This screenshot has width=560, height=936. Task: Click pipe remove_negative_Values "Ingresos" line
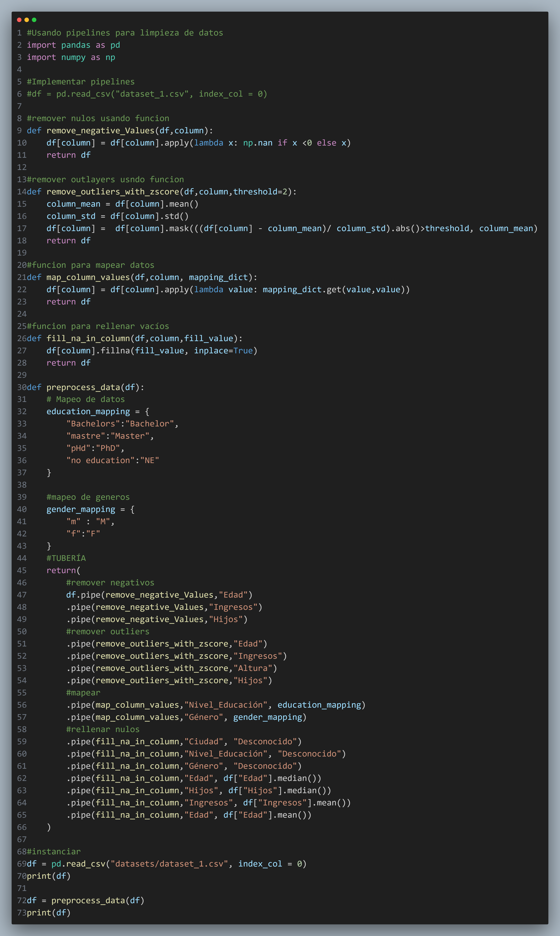click(x=164, y=607)
